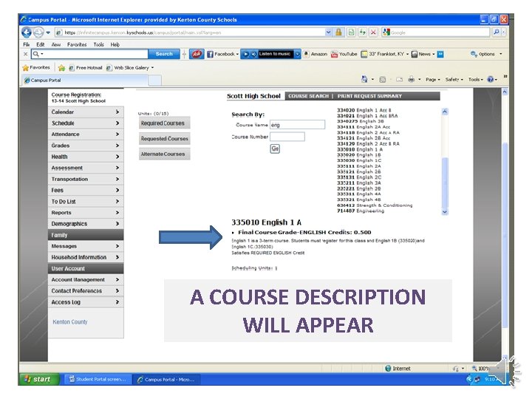The width and height of the screenshot is (532, 399).
Task: Open Free Hotmail favorites link
Action: (x=86, y=68)
